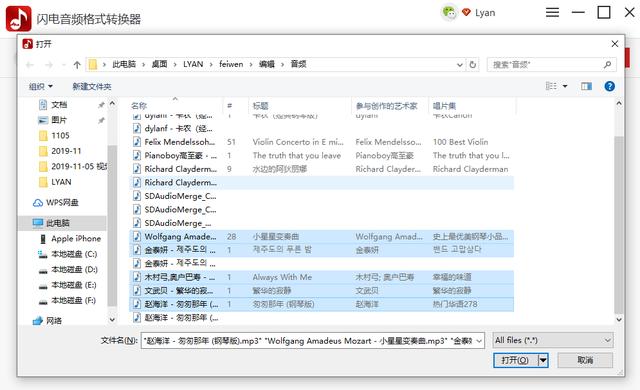
Task: Expand the address bar history dropdown
Action: pyautogui.click(x=460, y=65)
